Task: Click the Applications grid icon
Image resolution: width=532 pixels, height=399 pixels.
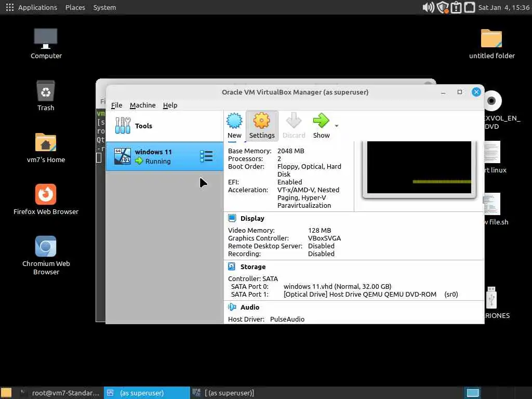Action: tap(9, 7)
